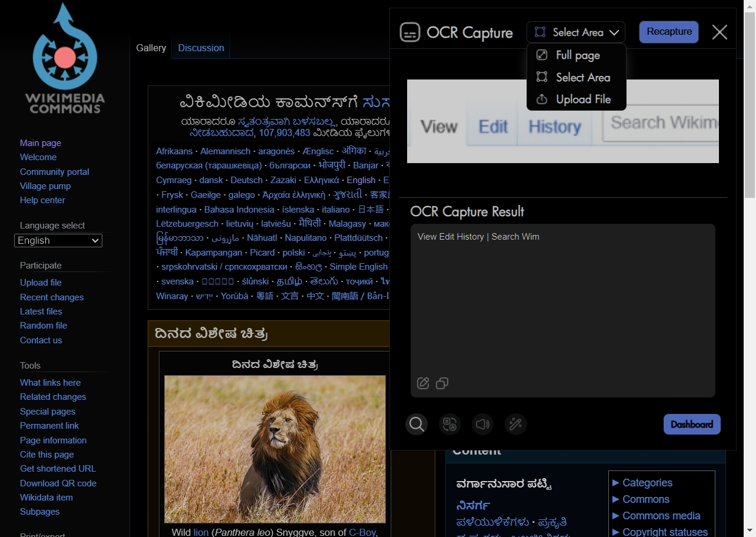Open the Permanent link tool
This screenshot has height=537, width=756.
pyautogui.click(x=49, y=426)
